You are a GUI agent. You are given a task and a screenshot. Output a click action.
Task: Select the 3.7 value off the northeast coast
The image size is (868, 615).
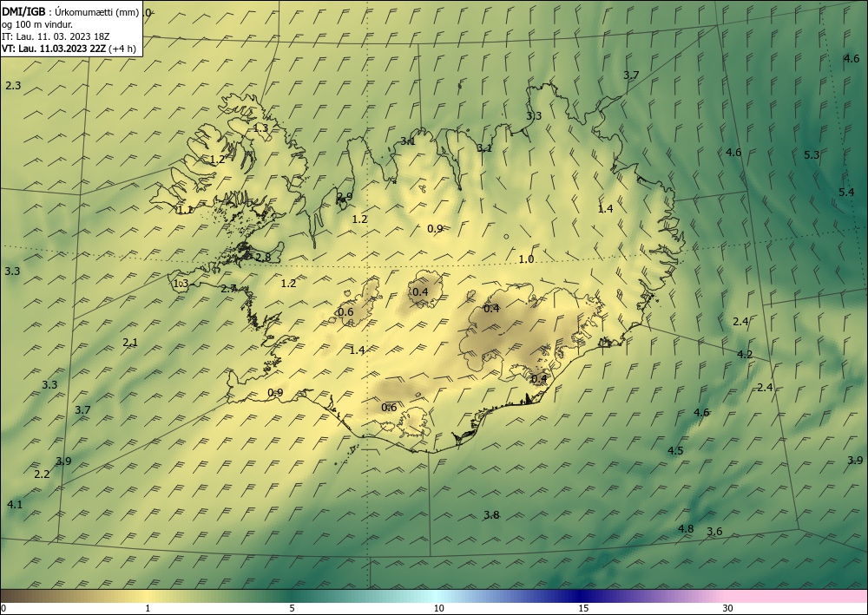click(x=631, y=75)
